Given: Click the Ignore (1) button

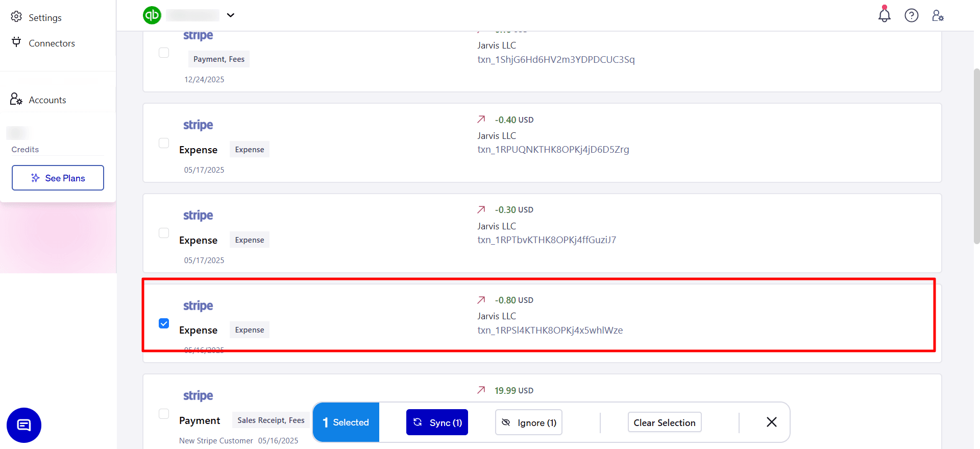Looking at the screenshot, I should (x=529, y=422).
